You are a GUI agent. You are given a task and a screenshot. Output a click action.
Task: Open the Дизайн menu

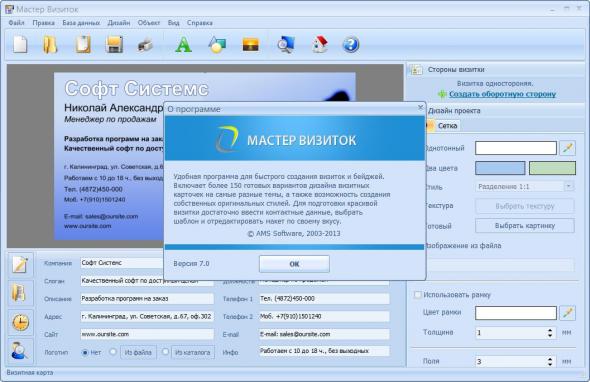pos(119,23)
